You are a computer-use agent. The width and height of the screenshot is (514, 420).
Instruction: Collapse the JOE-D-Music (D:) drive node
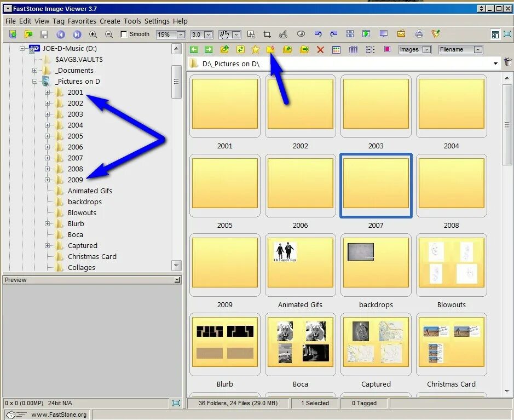click(x=22, y=49)
